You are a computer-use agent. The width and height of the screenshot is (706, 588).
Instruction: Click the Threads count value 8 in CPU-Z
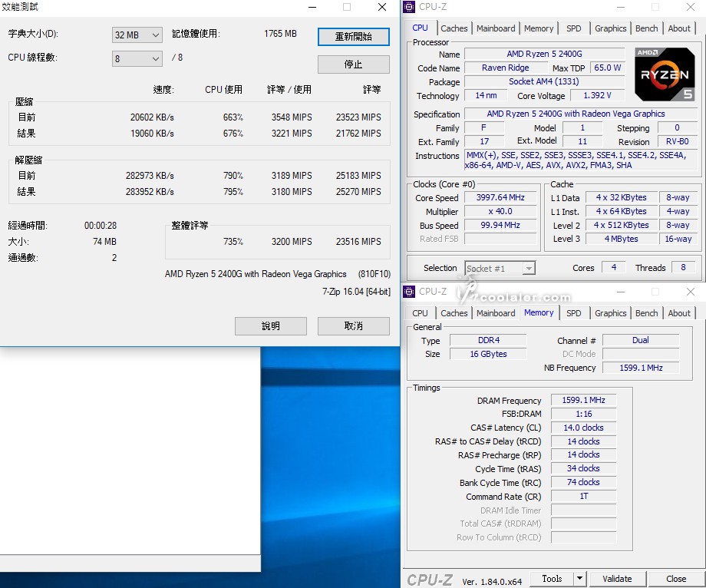click(x=683, y=267)
